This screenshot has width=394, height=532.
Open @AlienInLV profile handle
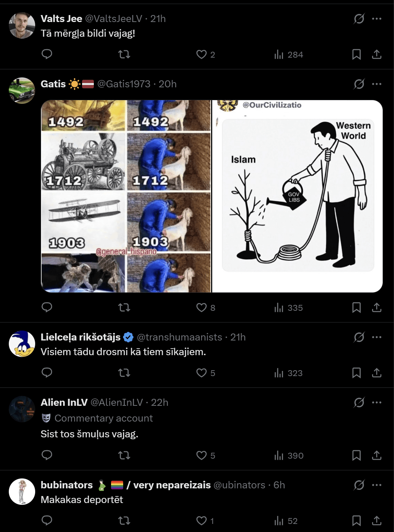point(117,402)
